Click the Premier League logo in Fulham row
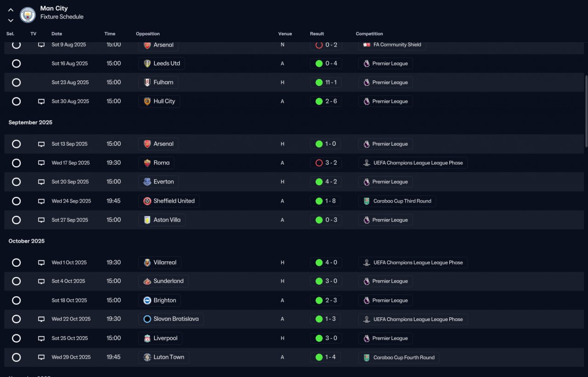This screenshot has height=377, width=588. point(366,83)
